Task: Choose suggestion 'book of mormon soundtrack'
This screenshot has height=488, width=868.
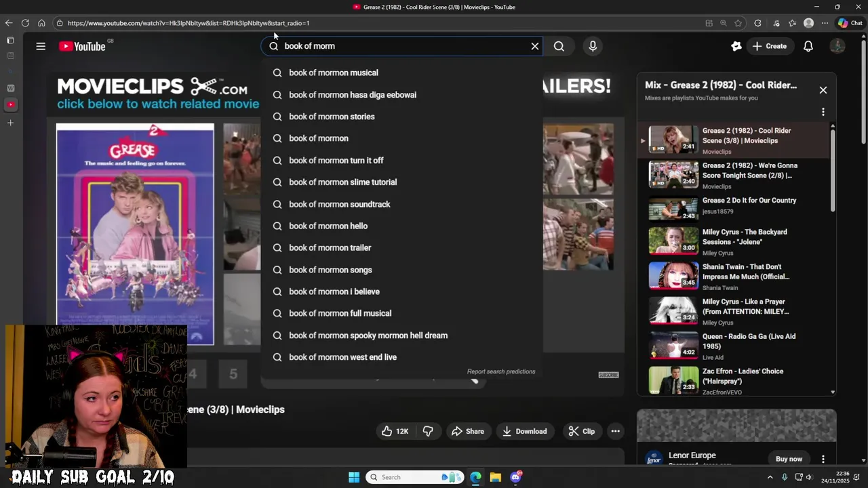Action: [401, 204]
